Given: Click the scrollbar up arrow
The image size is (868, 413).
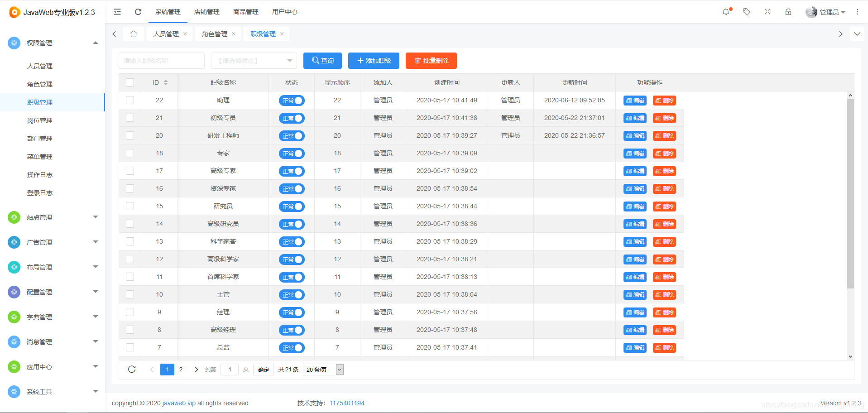Looking at the screenshot, I should 850,95.
